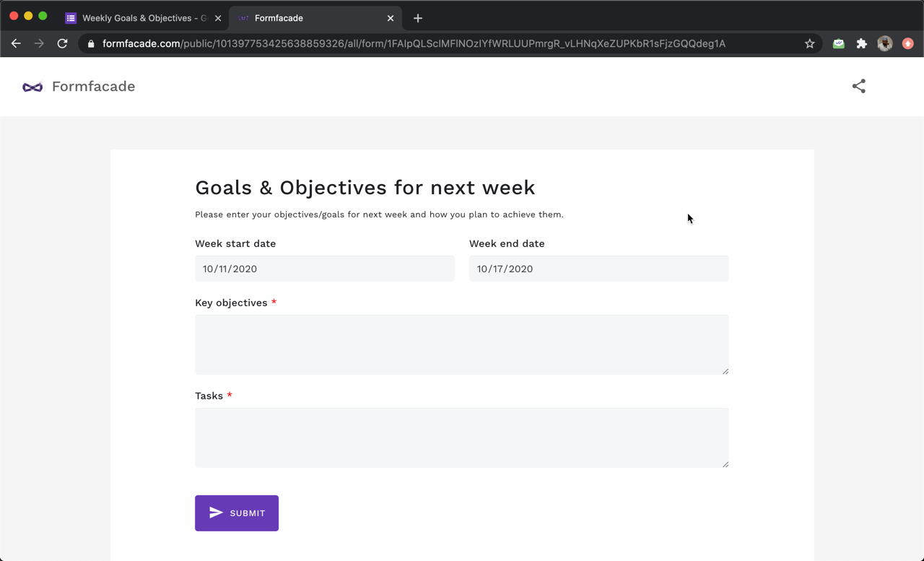Click the 'Tasks' field label

point(209,396)
